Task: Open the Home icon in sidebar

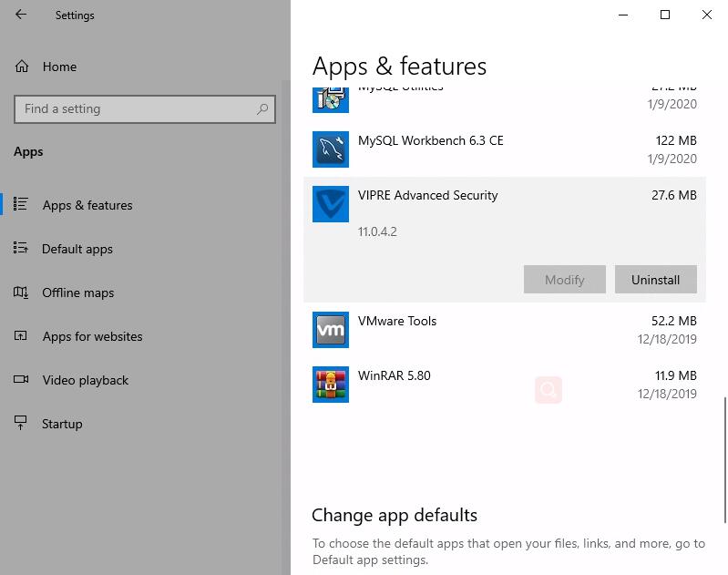Action: pos(21,67)
